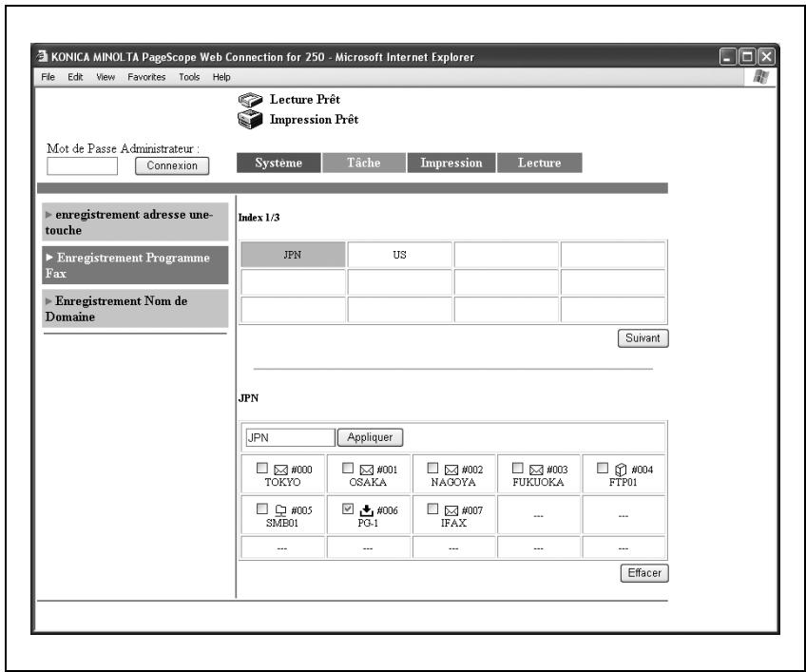Switch to the Système tab

pos(278,163)
